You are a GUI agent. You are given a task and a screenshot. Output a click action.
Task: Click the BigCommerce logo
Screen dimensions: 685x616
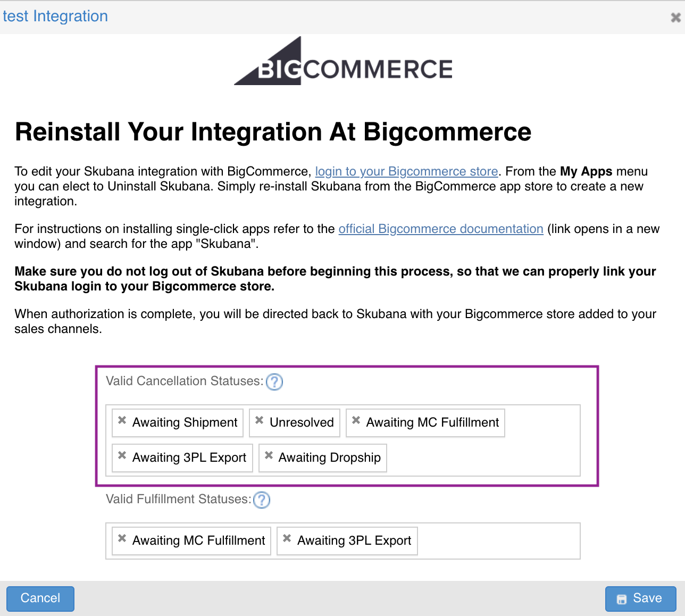click(343, 61)
